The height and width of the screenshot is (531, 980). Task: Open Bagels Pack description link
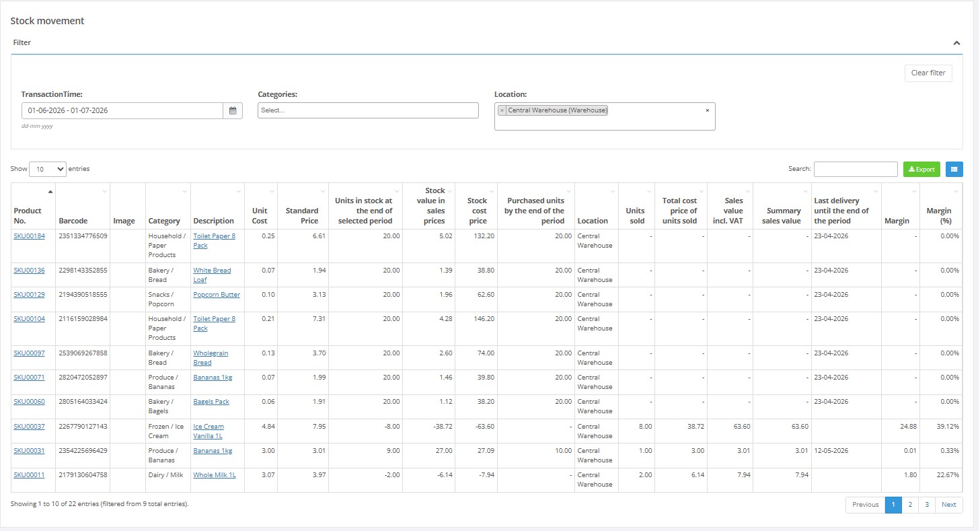[x=211, y=402]
